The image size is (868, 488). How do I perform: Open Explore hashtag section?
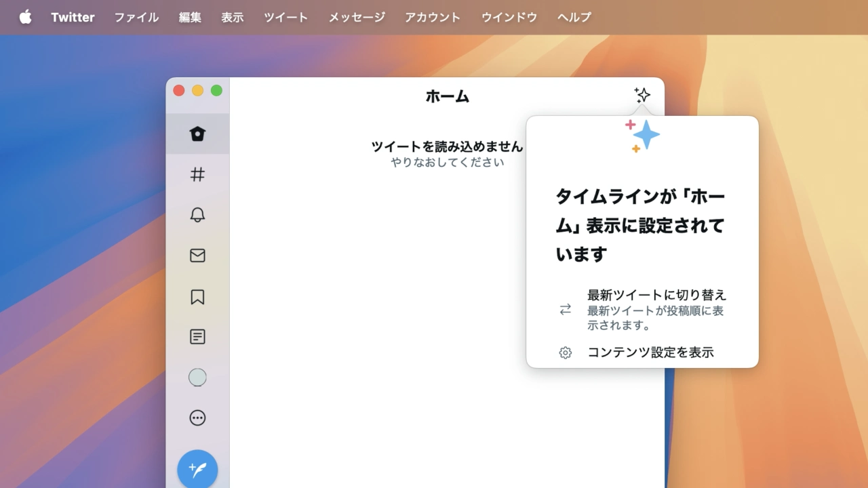click(x=197, y=174)
